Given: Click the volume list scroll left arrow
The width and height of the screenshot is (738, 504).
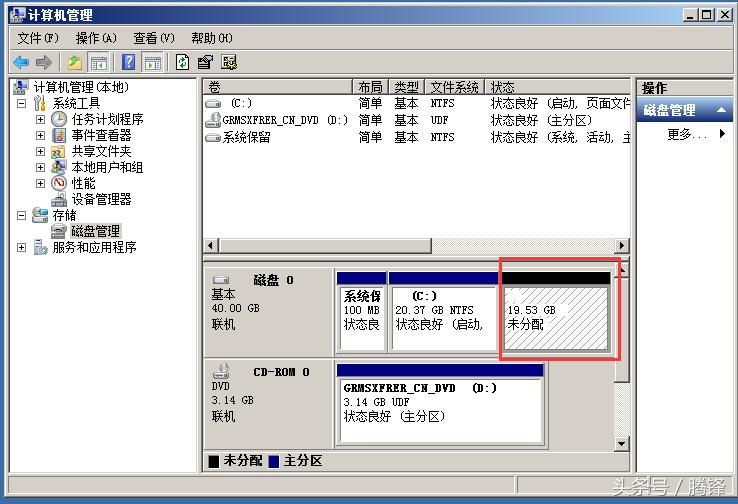Looking at the screenshot, I should tap(210, 246).
